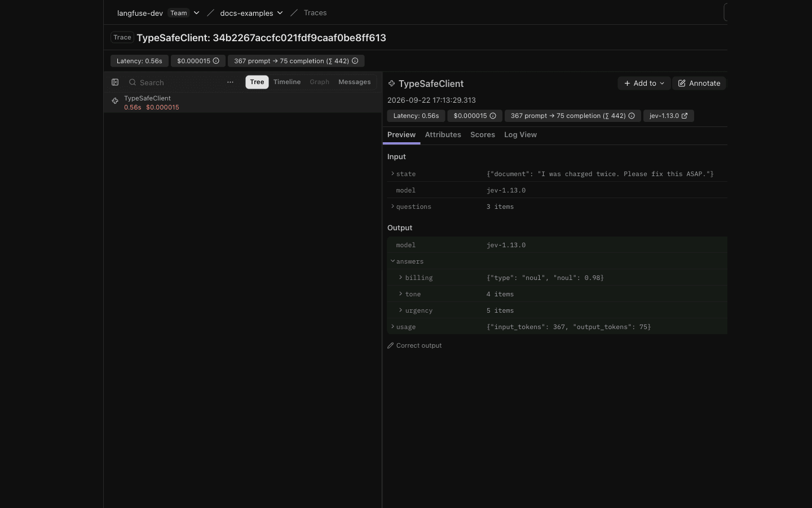Click info icon next to top $0.000015 cost
812x508 pixels.
(x=216, y=61)
